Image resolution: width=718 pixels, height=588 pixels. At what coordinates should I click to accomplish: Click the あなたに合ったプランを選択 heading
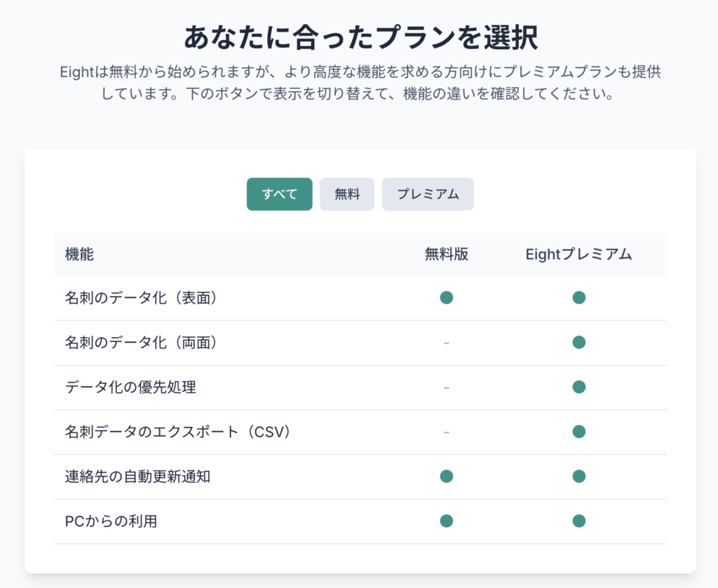tap(360, 38)
